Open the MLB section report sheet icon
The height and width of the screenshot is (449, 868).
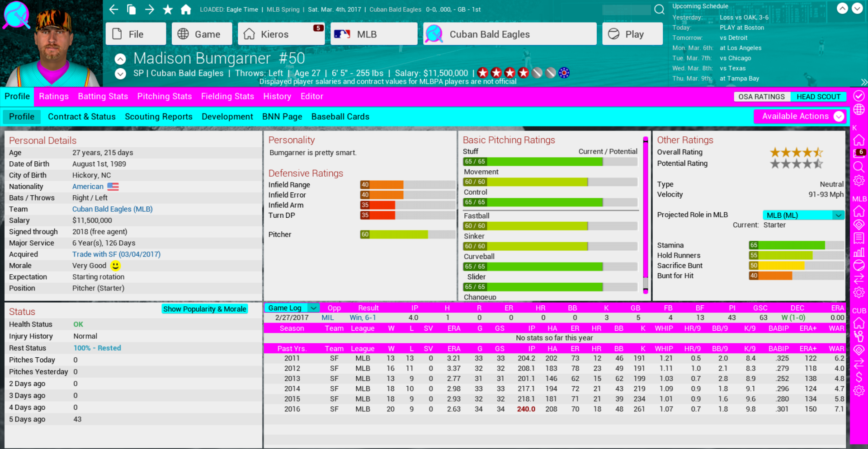coord(859,238)
